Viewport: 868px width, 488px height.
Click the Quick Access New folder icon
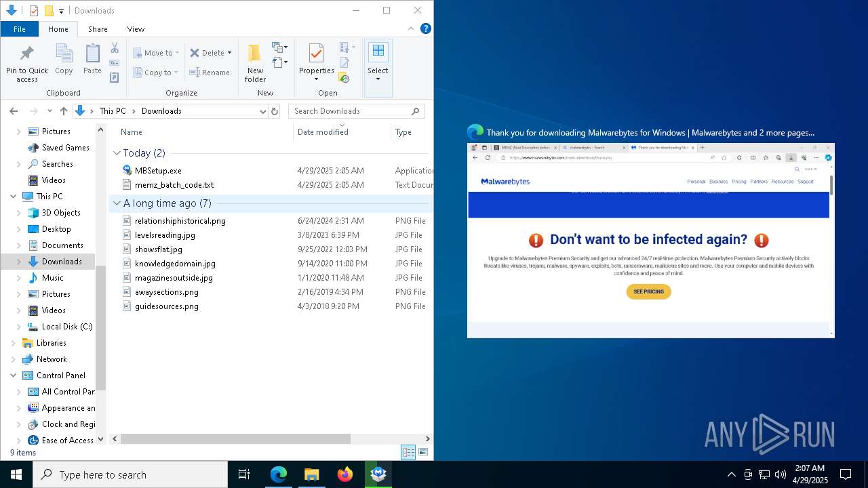(x=48, y=11)
